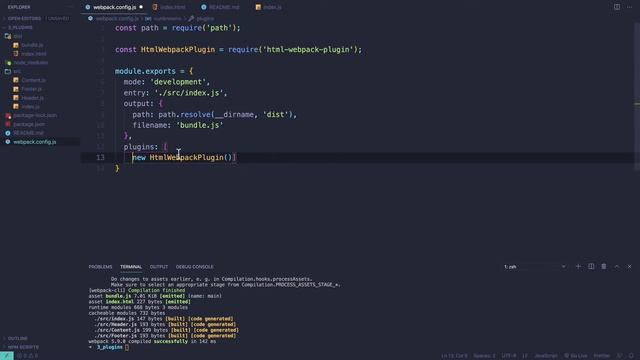
Task: Click the bundle.js file icon
Action: (x=16, y=45)
